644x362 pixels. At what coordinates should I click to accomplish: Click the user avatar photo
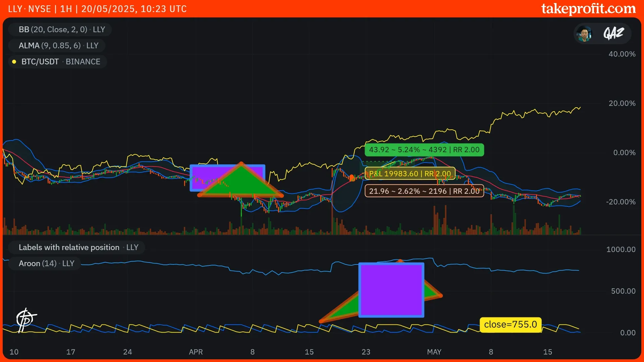tap(584, 34)
